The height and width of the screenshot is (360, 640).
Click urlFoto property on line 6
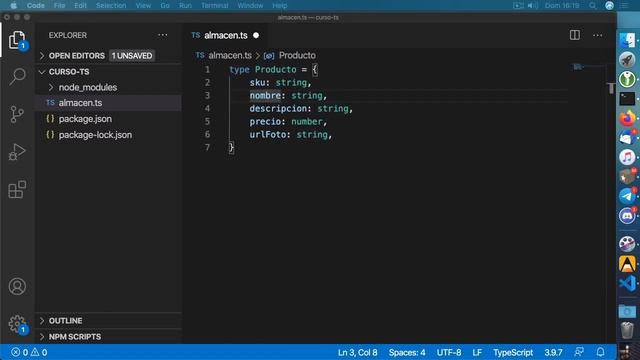tap(267, 135)
